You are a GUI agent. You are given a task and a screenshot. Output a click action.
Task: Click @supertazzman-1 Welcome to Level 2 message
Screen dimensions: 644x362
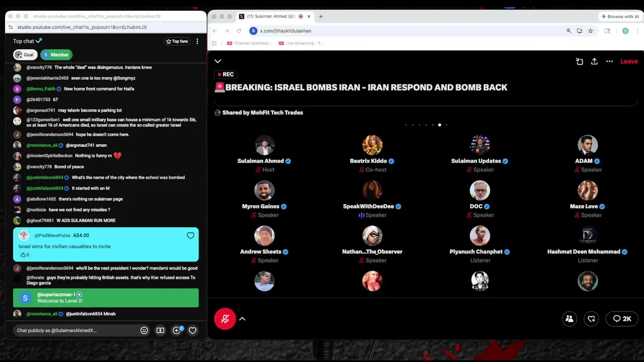tap(106, 298)
